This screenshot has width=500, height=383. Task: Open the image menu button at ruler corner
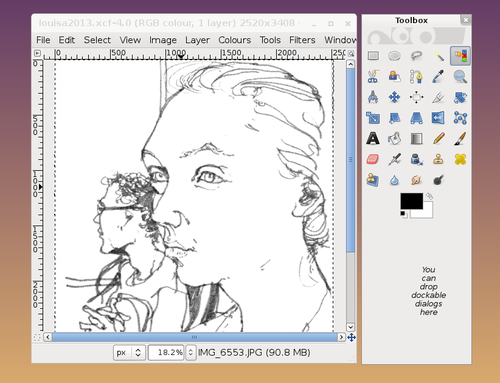[37, 53]
